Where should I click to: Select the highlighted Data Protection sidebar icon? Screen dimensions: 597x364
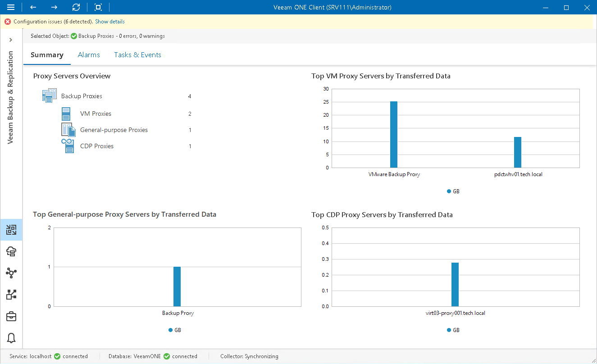tap(11, 230)
